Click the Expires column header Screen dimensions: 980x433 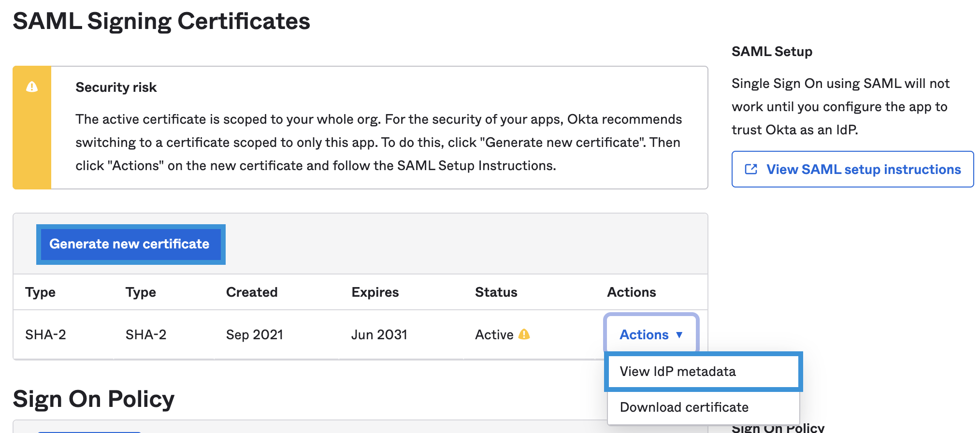pyautogui.click(x=375, y=292)
